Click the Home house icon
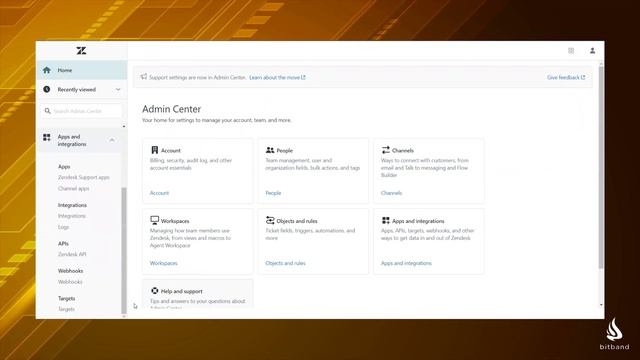The image size is (640, 360). (47, 70)
